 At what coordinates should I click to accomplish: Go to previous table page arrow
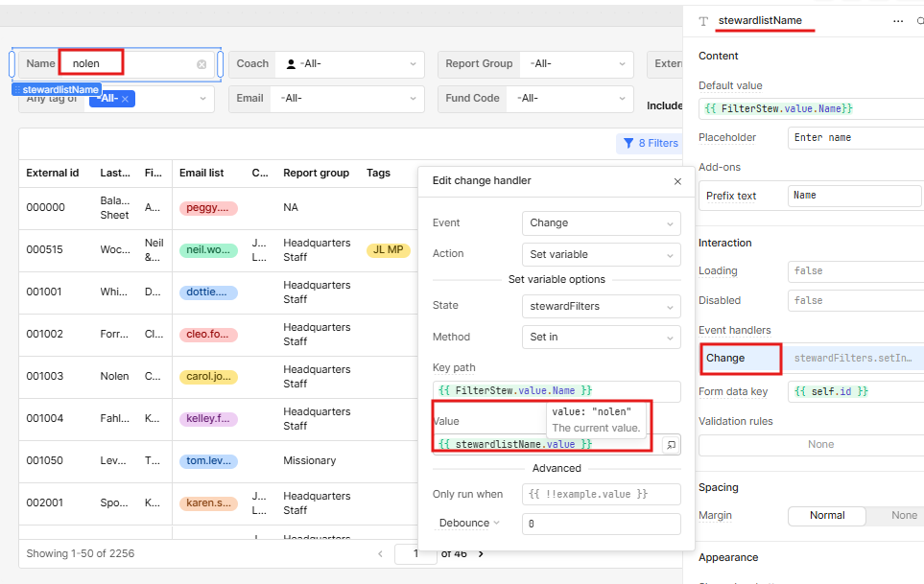coord(381,554)
